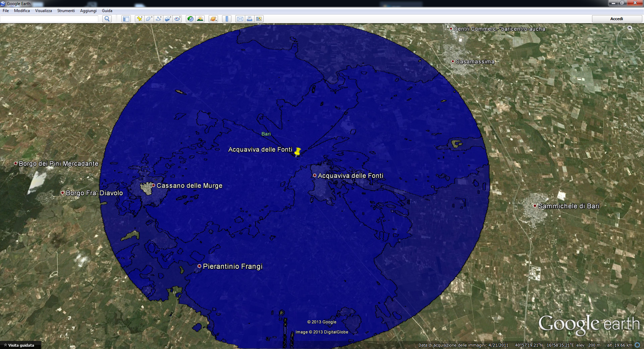The height and width of the screenshot is (349, 644).
Task: Add a path with the toolbar icon
Action: (158, 19)
